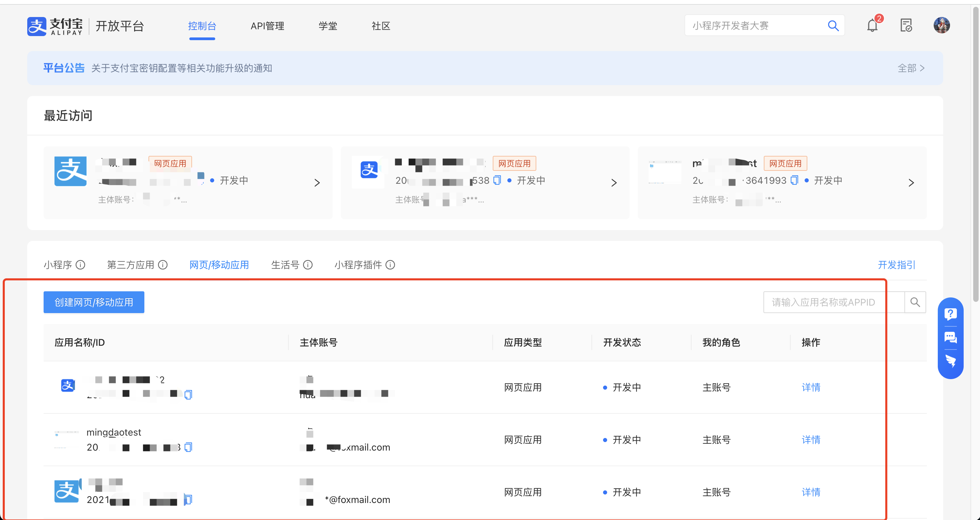Open 详情 link for mingdaotest app

[x=810, y=440]
